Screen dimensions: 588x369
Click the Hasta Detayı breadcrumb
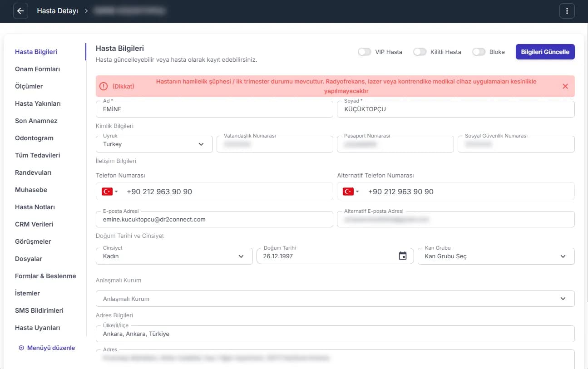(x=57, y=11)
